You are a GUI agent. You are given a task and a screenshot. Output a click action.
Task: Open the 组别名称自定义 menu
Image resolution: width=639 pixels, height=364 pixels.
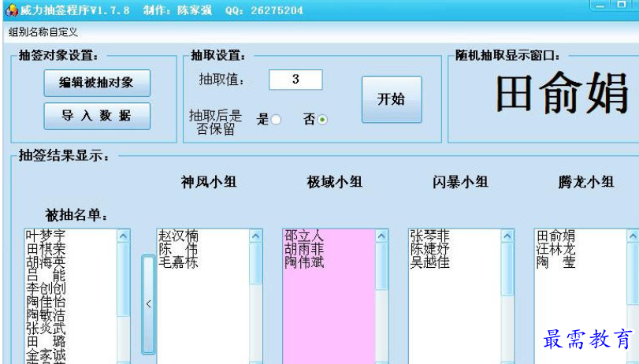43,32
